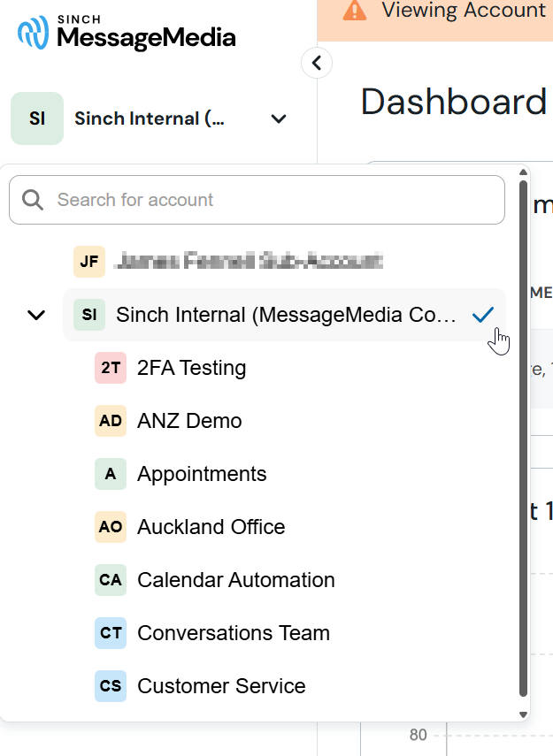Switch to the Appointments account
The image size is (553, 756).
point(202,474)
